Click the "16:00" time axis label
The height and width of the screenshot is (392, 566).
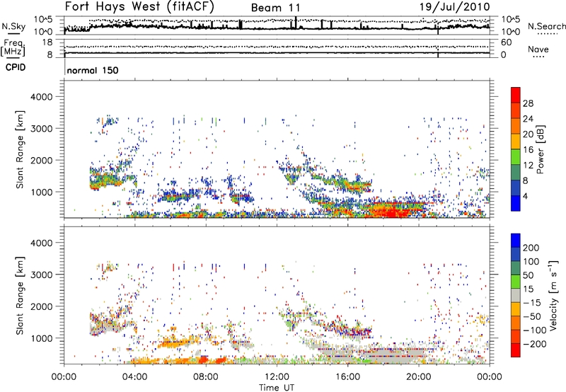tap(347, 377)
